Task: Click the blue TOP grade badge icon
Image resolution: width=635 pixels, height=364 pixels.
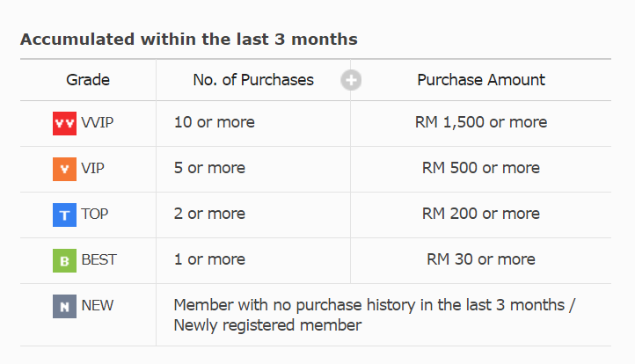Action: pyautogui.click(x=64, y=215)
